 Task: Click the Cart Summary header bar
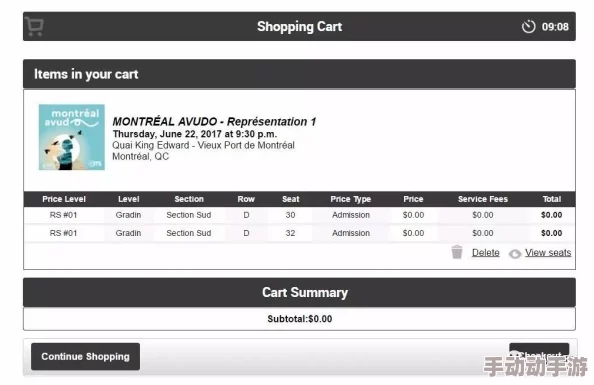[x=299, y=292]
